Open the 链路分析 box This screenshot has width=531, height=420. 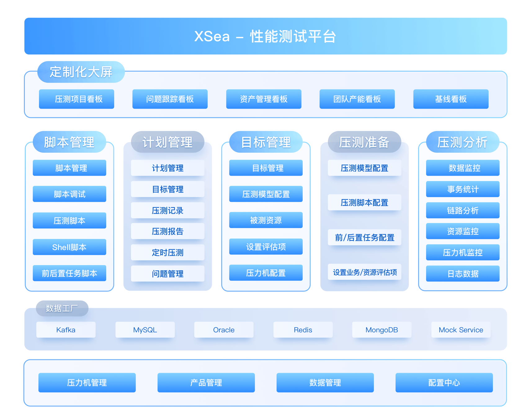click(x=463, y=210)
